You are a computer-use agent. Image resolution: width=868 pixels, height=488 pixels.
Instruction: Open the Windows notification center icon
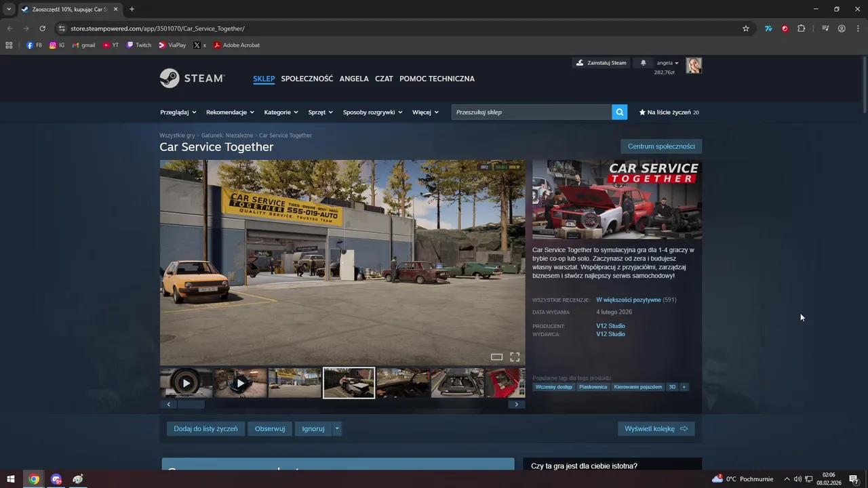tap(854, 479)
